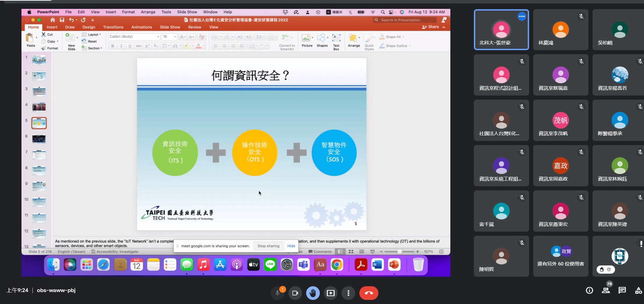This screenshot has height=304, width=644.
Task: Open Quick Styles
Action: [x=369, y=42]
